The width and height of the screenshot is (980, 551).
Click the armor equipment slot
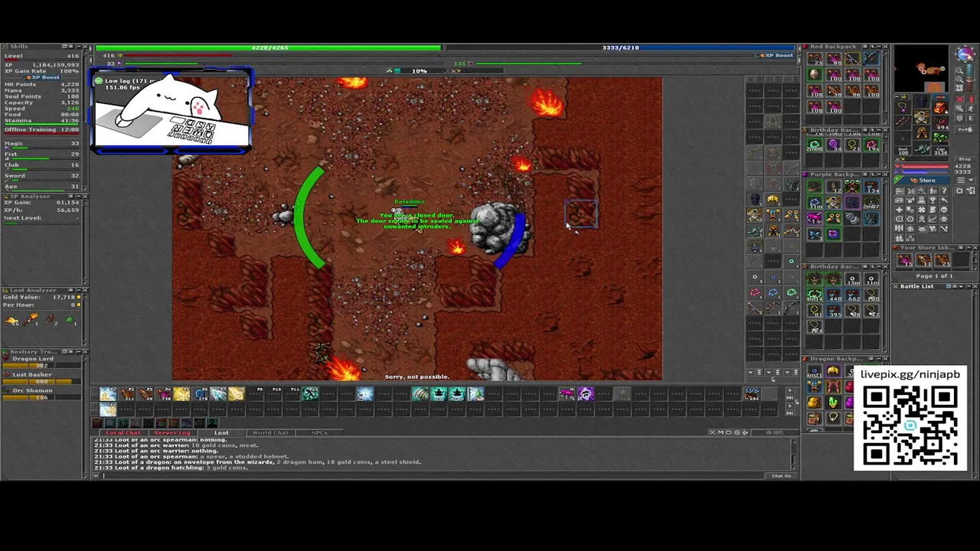point(922,116)
